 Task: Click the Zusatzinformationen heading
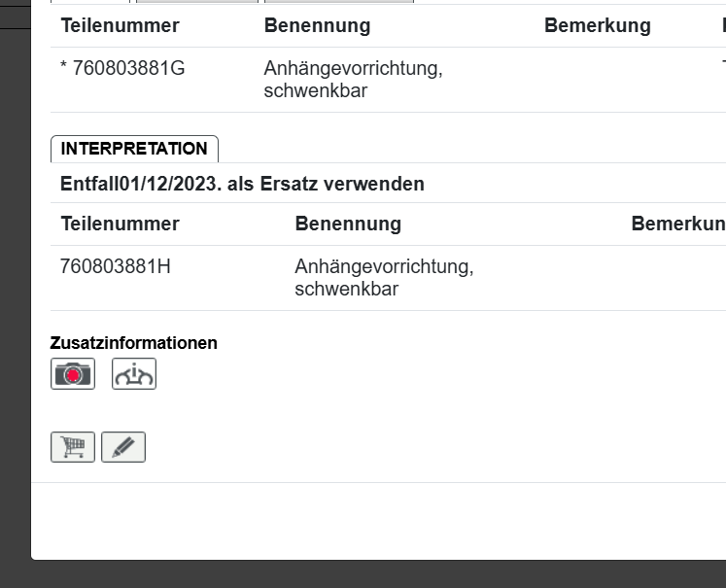point(133,343)
